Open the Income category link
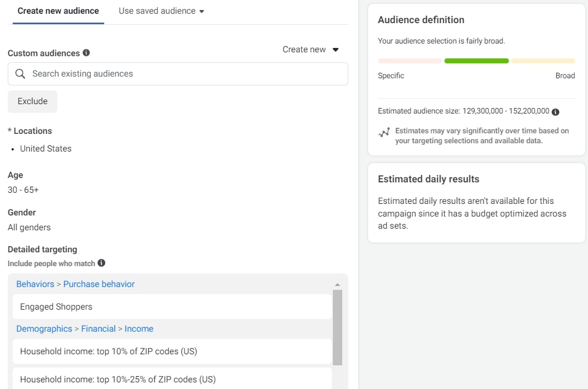The height and width of the screenshot is (389, 588). point(139,329)
